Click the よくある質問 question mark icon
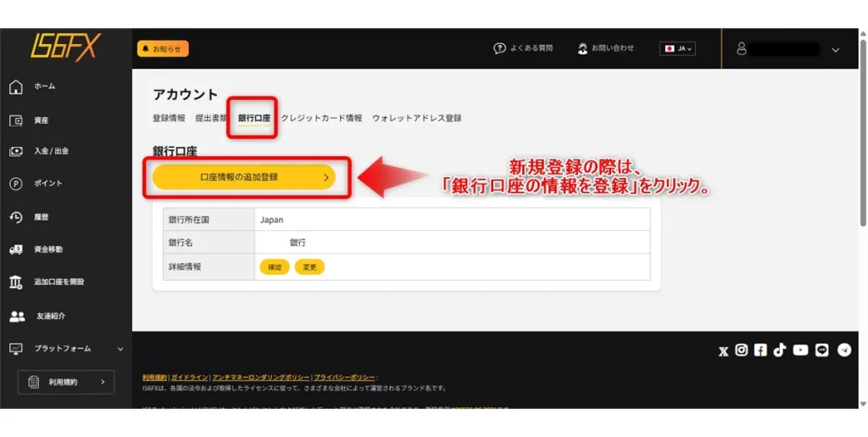Image resolution: width=868 pixels, height=437 pixels. click(500, 48)
